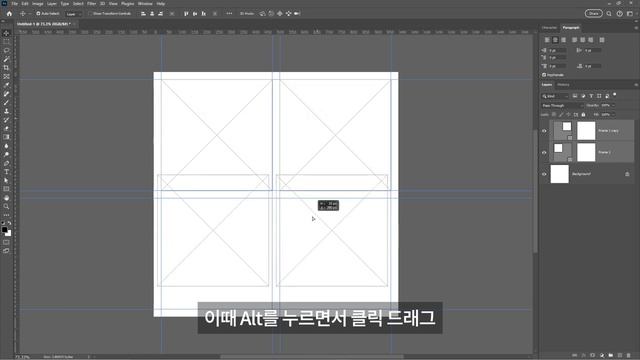Image resolution: width=640 pixels, height=360 pixels.
Task: Click the left align text button
Action: (547, 40)
